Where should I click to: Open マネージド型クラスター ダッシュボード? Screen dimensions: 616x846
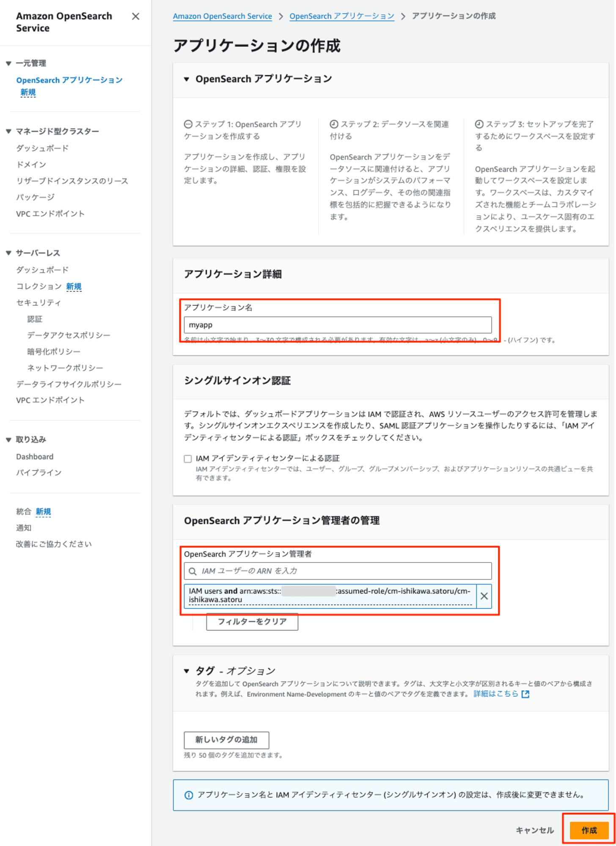[42, 148]
